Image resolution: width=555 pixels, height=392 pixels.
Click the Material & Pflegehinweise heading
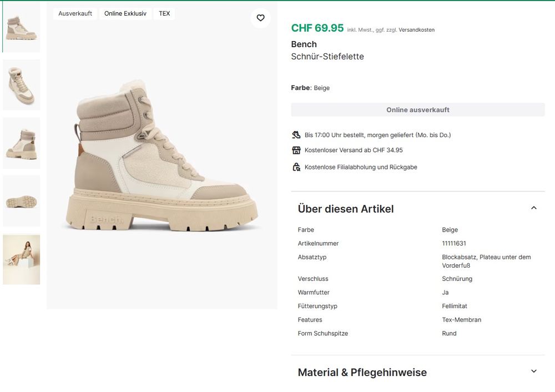tap(362, 372)
